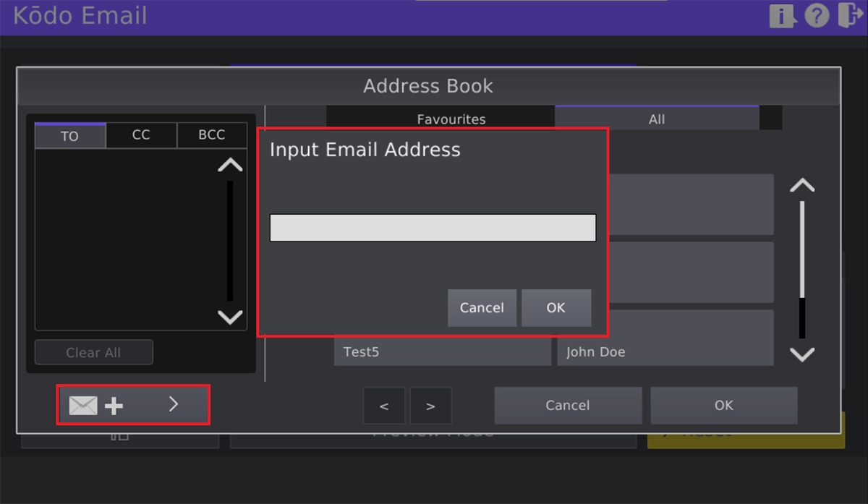Switch to the CC tab

140,135
